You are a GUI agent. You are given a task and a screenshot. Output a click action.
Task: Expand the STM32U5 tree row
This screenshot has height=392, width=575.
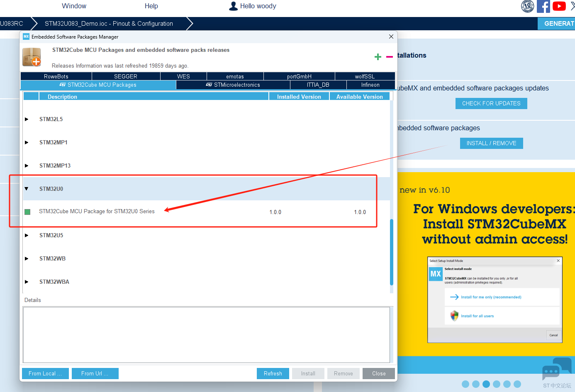click(x=27, y=235)
